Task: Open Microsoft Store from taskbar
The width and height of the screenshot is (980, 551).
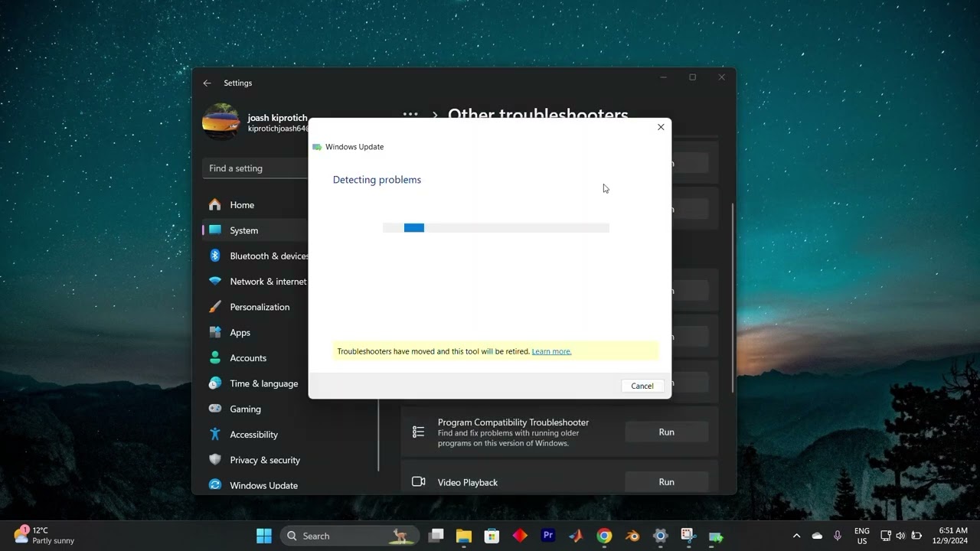Action: coord(492,536)
